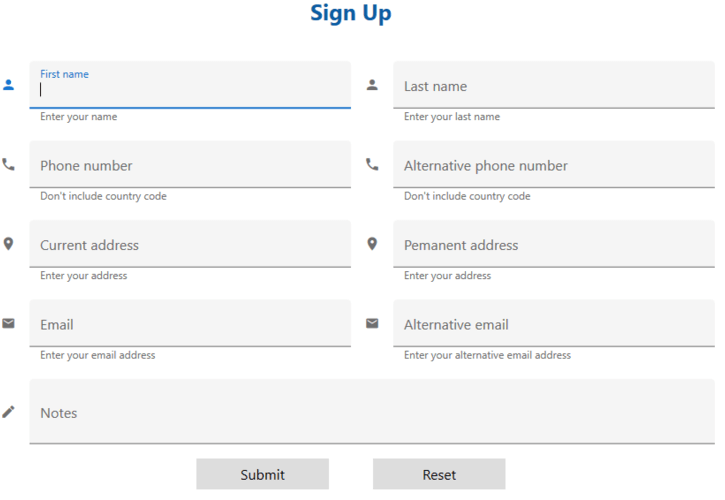Select the Current address field
The width and height of the screenshot is (725, 500).
click(190, 244)
